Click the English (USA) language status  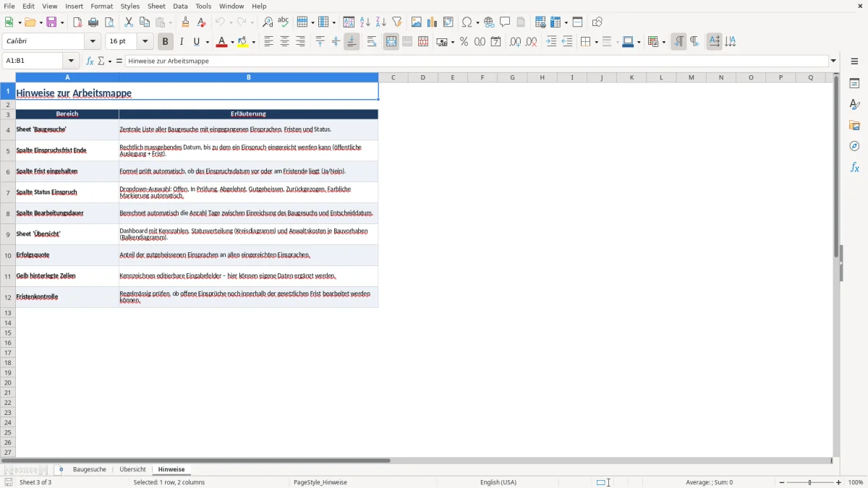(498, 482)
